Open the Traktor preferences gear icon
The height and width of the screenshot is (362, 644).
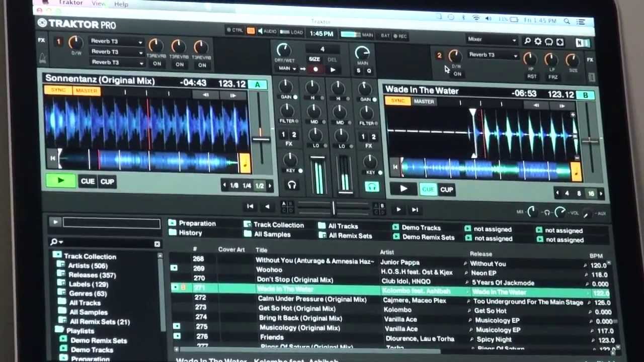pos(538,42)
